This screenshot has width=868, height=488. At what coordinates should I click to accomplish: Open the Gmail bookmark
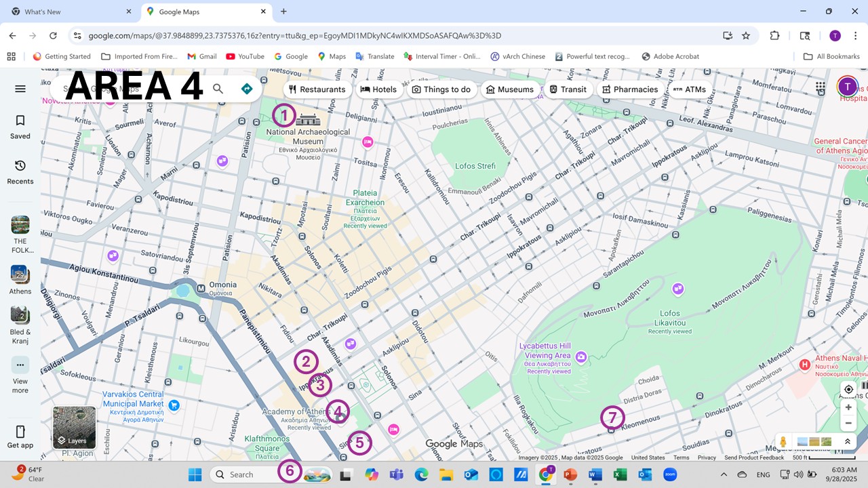202,56
